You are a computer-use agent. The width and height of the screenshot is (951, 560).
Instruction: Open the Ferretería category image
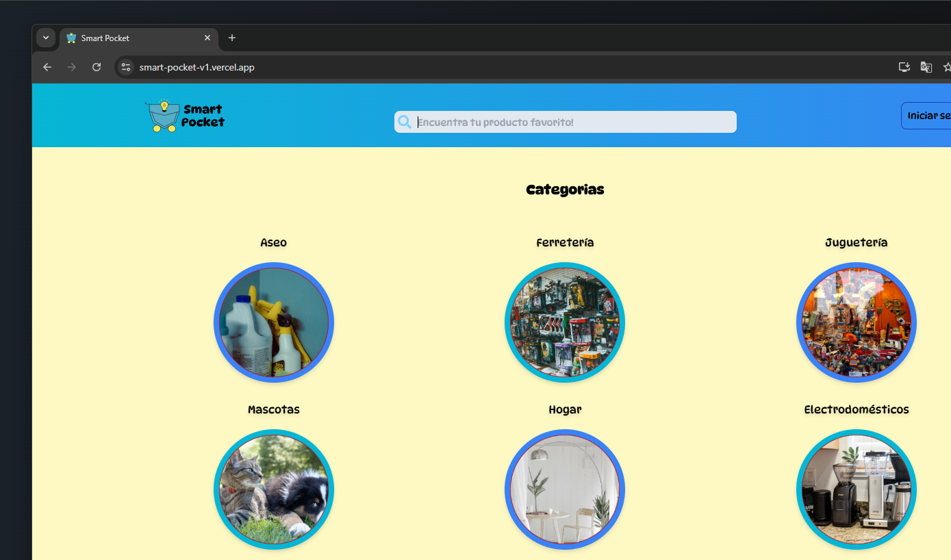pyautogui.click(x=565, y=322)
